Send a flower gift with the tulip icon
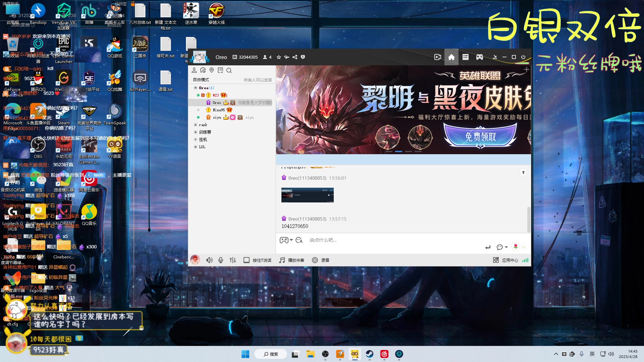The width and height of the screenshot is (644, 362). click(x=516, y=246)
